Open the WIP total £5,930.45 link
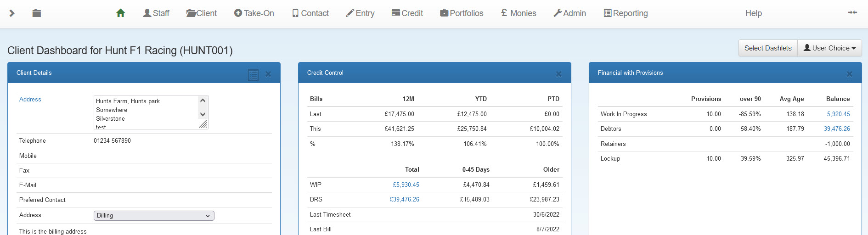868x235 pixels. coord(406,185)
